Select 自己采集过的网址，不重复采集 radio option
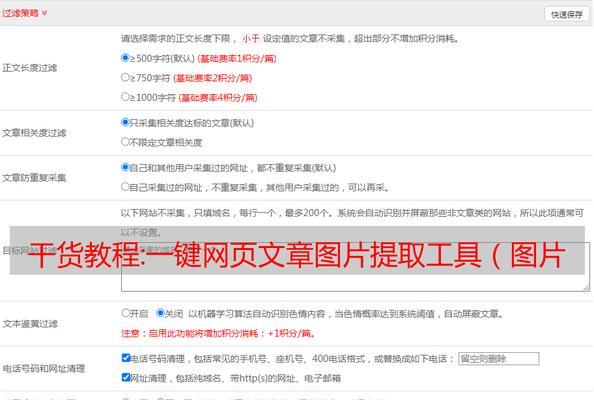Viewport: 594px width, 400px height. pos(125,187)
